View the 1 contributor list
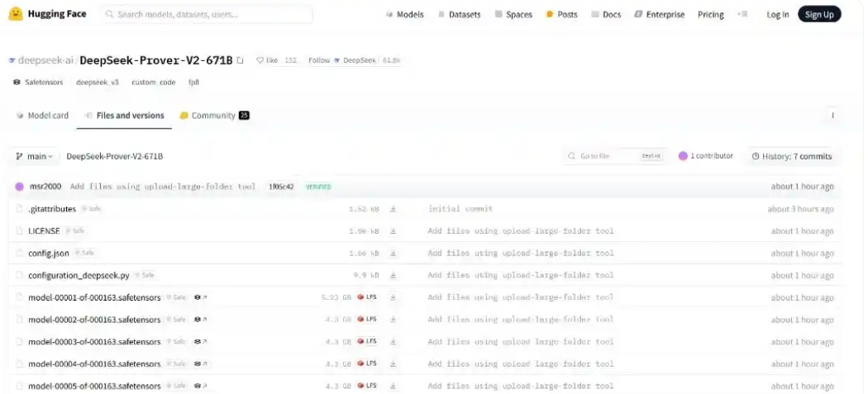This screenshot has height=394, width=868. (706, 156)
